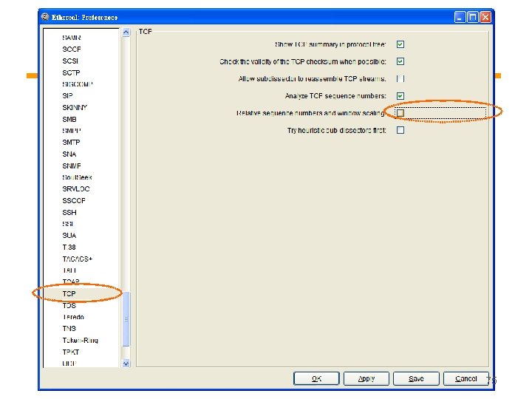The width and height of the screenshot is (532, 399).
Task: Select TCP in the protocol list
Action: [x=69, y=294]
